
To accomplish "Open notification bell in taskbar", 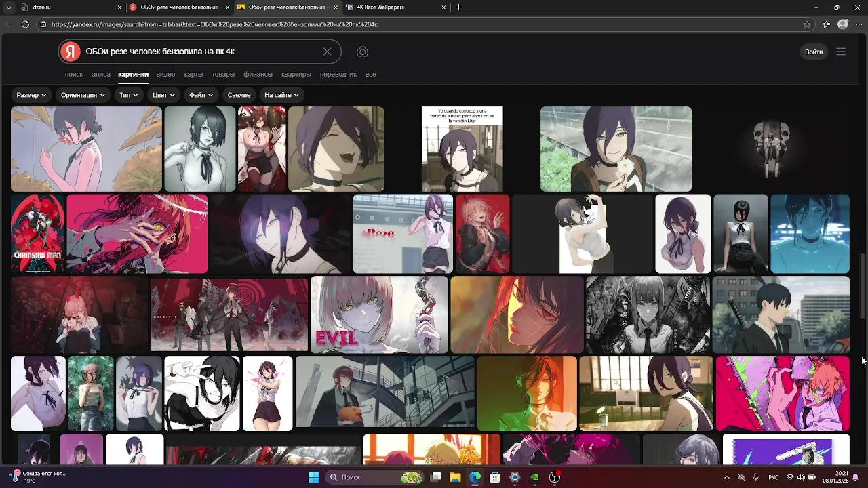I will click(x=856, y=477).
